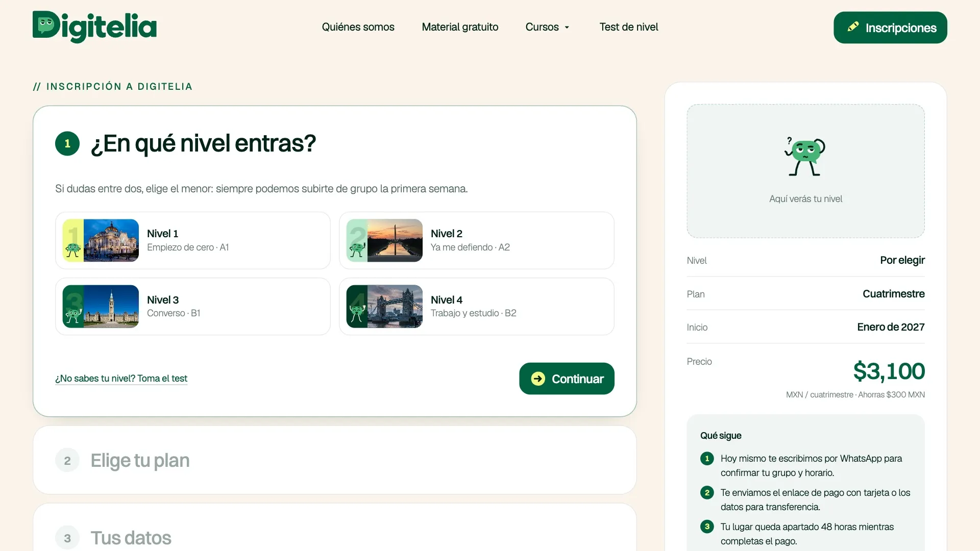This screenshot has height=551, width=980.
Task: Follow the '¿No sabes tu nivel? Toma el test' link
Action: 121,379
